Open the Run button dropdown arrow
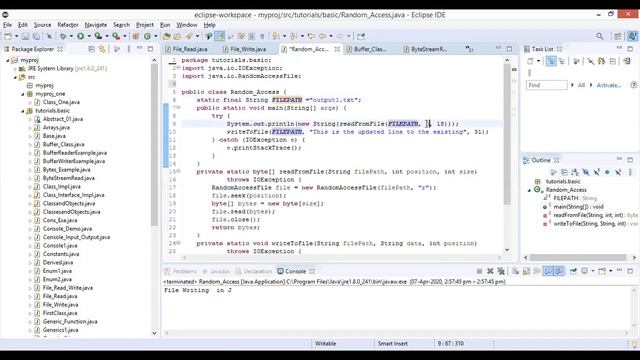 [89, 36]
